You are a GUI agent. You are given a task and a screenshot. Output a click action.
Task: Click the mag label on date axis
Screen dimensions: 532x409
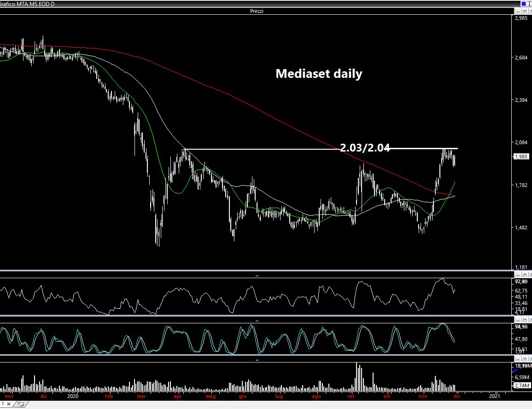coord(210,396)
